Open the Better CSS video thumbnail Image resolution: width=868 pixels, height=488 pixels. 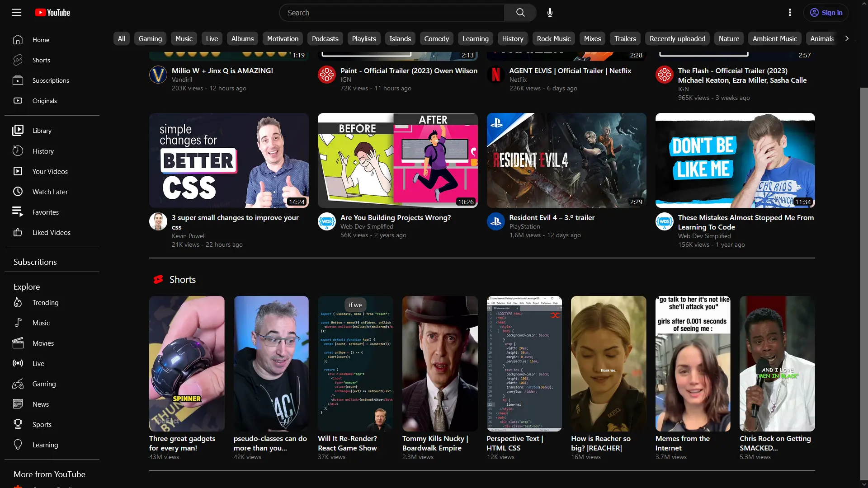229,160
